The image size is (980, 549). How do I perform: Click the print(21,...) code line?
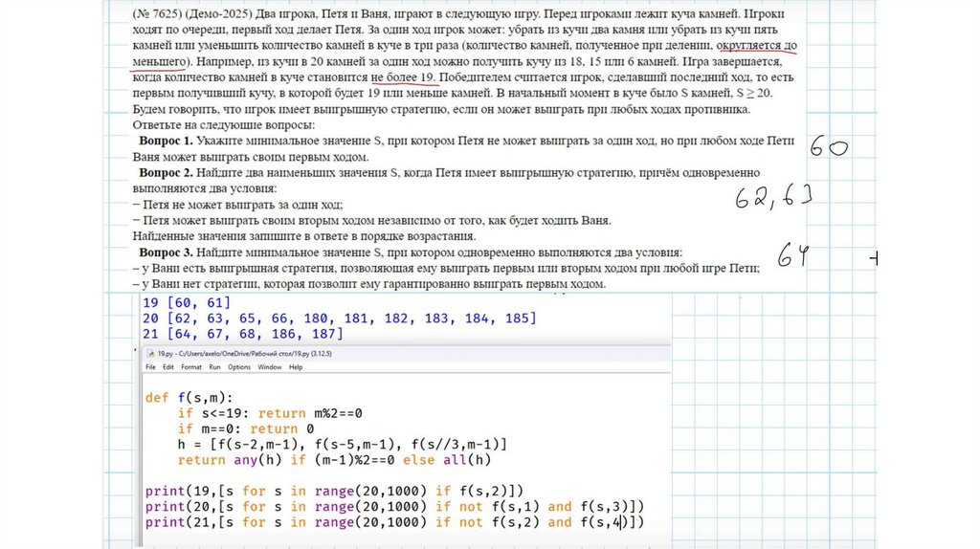(394, 522)
